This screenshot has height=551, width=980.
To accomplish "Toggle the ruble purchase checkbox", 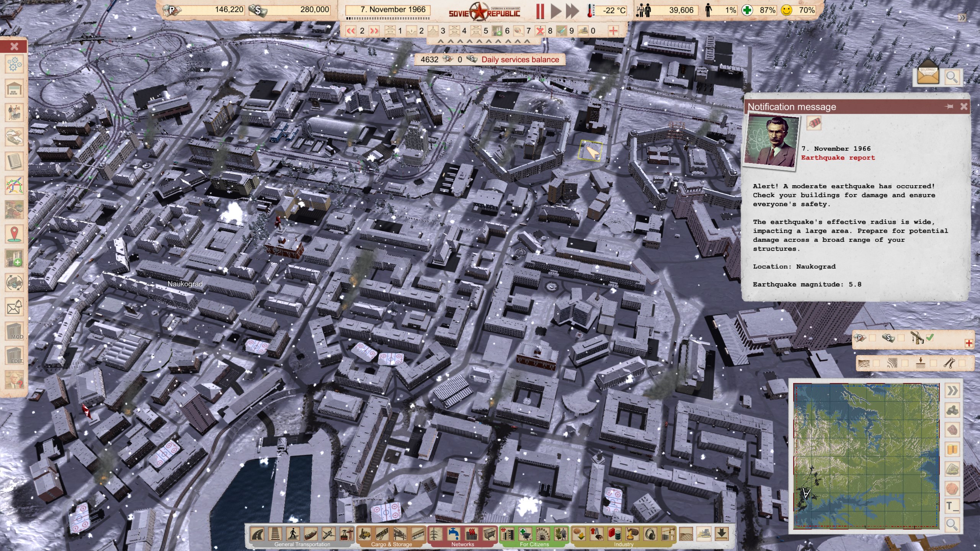I will coord(872,338).
